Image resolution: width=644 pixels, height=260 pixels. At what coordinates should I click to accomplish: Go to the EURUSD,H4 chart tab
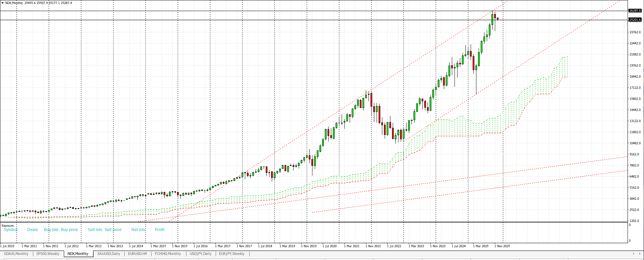coord(137,254)
